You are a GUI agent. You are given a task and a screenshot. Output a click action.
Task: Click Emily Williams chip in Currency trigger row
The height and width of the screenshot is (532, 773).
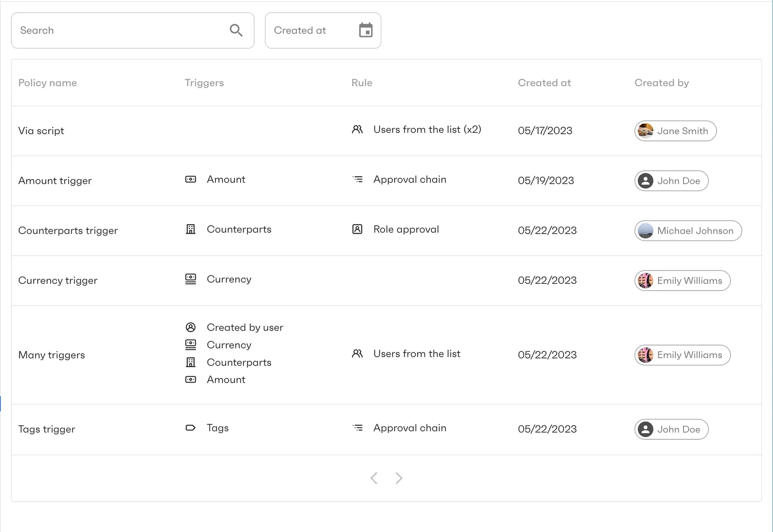coord(682,280)
